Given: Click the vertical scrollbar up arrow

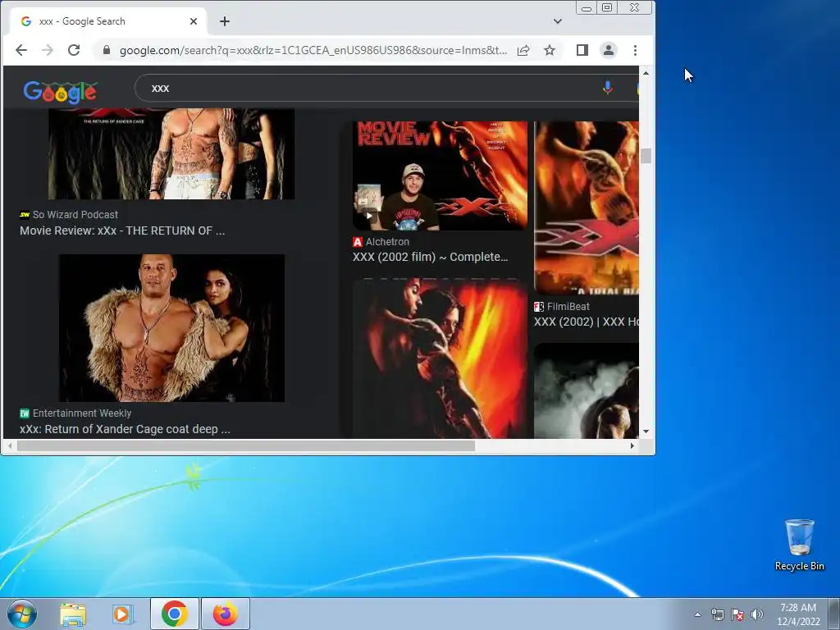Looking at the screenshot, I should [646, 72].
